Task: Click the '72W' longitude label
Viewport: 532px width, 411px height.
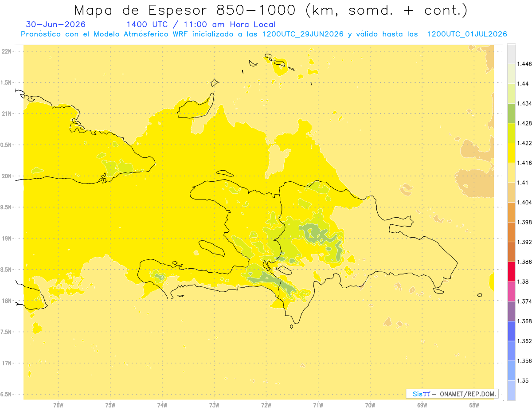Action: pyautogui.click(x=266, y=405)
